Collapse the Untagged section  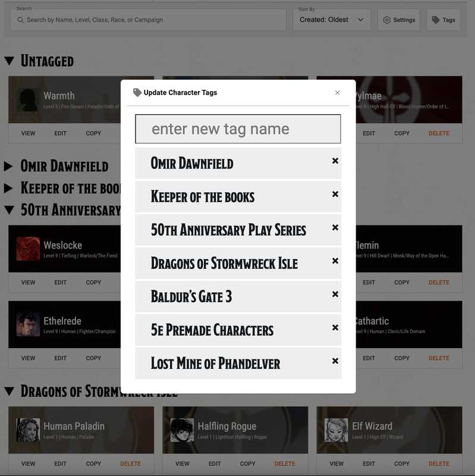[10, 61]
